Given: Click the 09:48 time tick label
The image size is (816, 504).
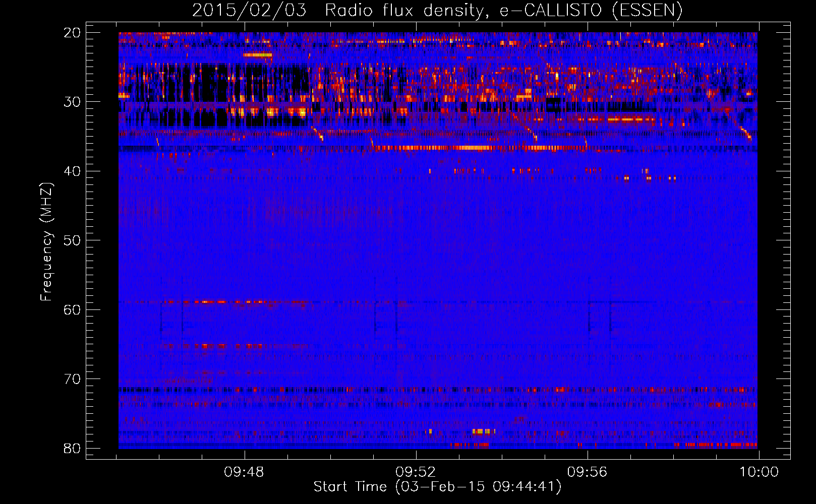Looking at the screenshot, I should 245,472.
